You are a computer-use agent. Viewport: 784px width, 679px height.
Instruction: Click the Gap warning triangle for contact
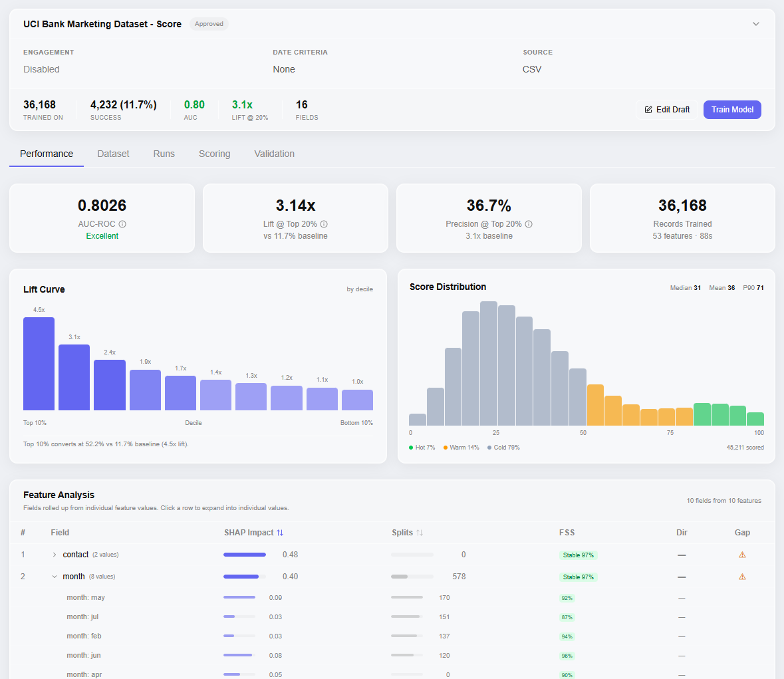pyautogui.click(x=742, y=554)
